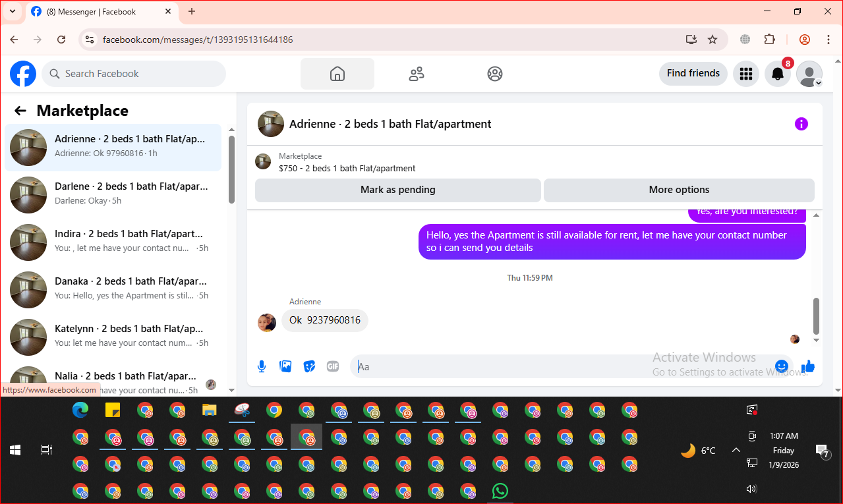843x504 pixels.
Task: Send a voice clip with the microphone icon
Action: click(x=262, y=366)
